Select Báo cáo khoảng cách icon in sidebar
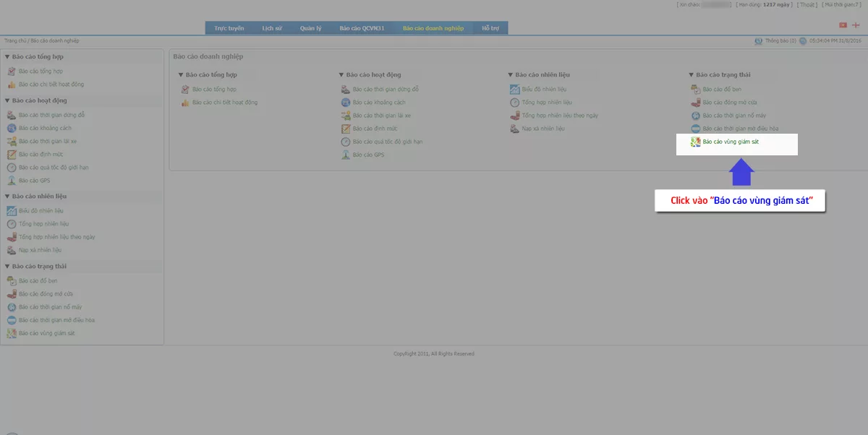Screen dimensions: 868x435 (12, 128)
